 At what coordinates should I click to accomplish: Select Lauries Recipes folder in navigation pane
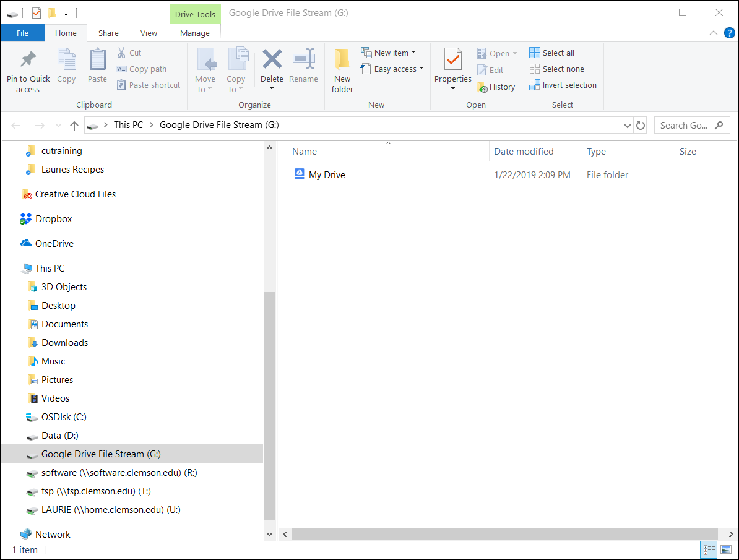pos(72,170)
